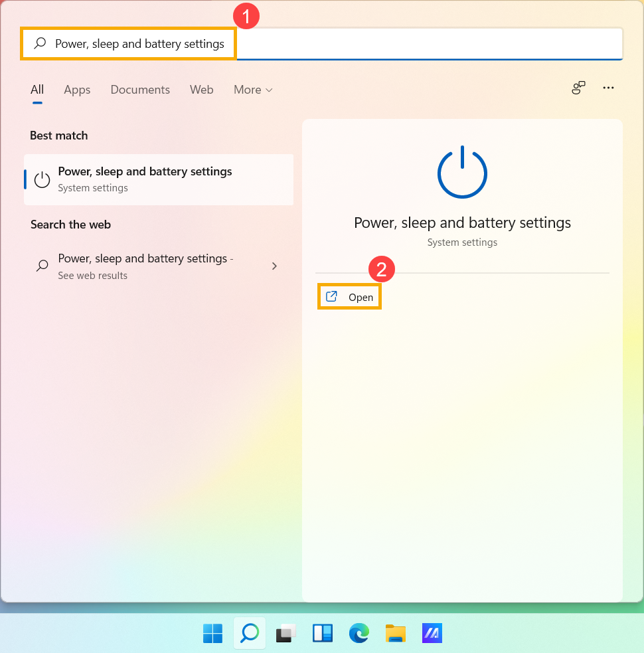Image resolution: width=644 pixels, height=653 pixels.
Task: Click the taskbar Search magnifier icon
Action: [250, 634]
